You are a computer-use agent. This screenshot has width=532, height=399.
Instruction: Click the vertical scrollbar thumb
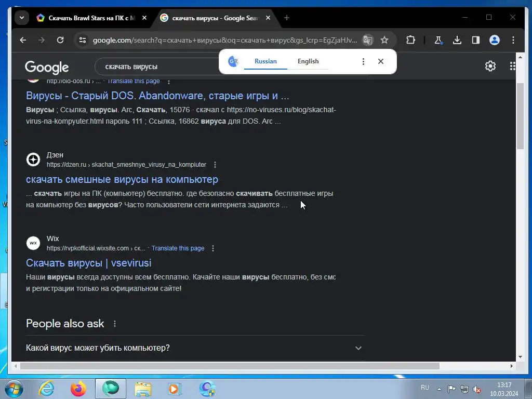pos(520,115)
